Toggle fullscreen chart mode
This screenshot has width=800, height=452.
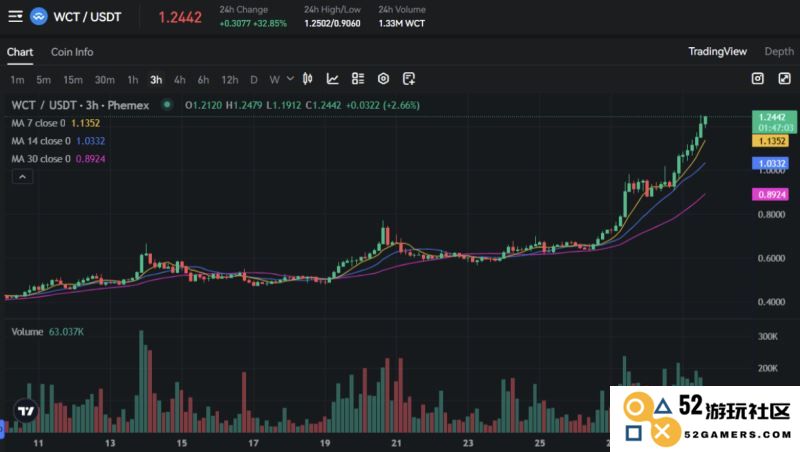784,79
